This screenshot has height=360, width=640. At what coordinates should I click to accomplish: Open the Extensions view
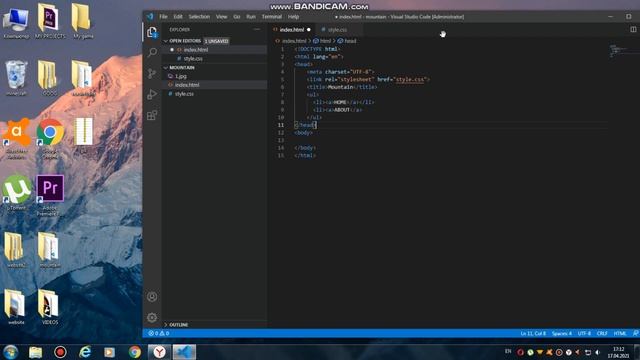152,115
